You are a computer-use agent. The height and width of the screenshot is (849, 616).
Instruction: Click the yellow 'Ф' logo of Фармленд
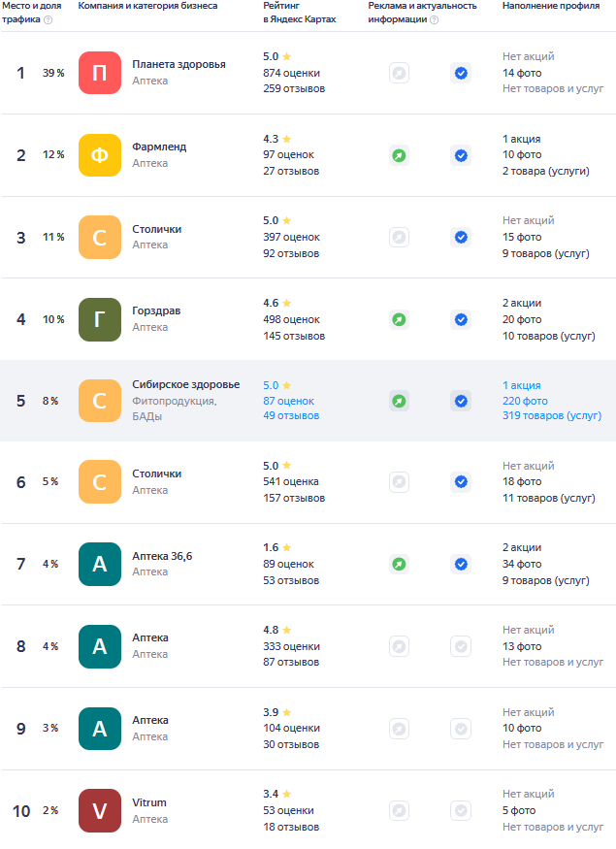click(100, 155)
